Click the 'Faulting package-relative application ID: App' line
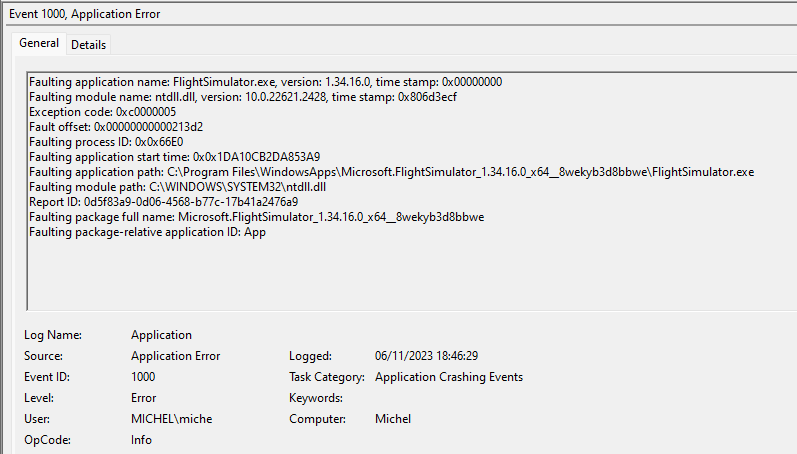 click(147, 232)
